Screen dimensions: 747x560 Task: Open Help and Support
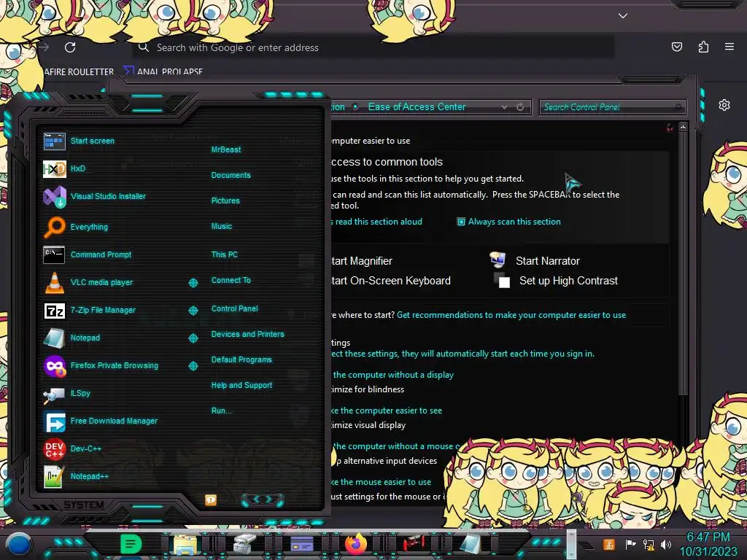click(241, 385)
